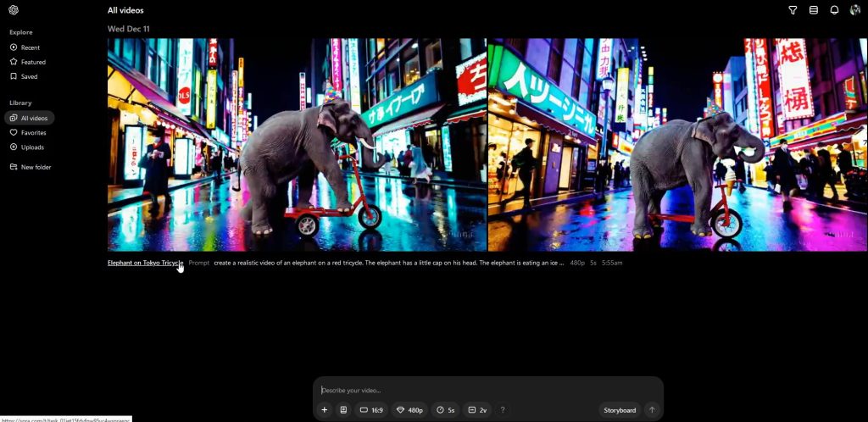Open the presets icon in prompt bar
Image resolution: width=868 pixels, height=422 pixels.
[343, 410]
